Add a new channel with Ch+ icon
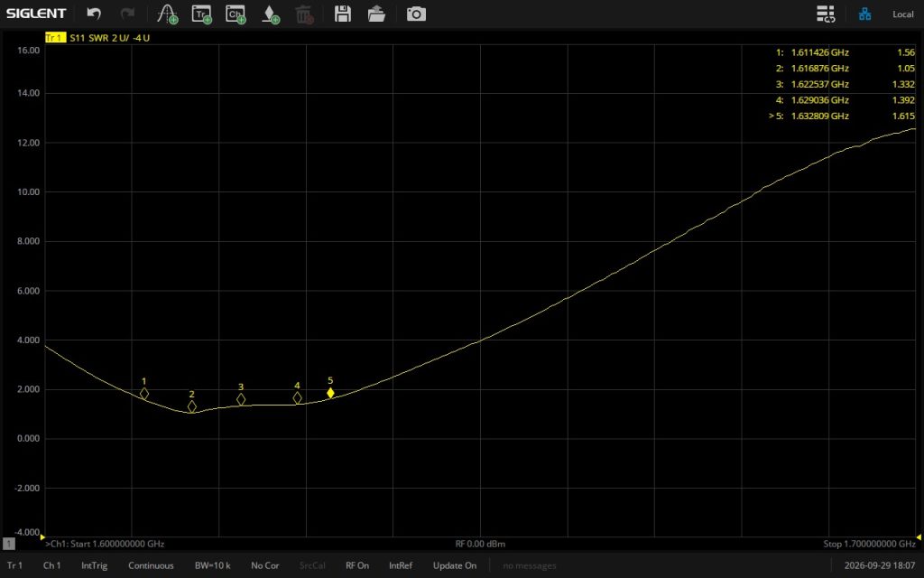 click(x=236, y=14)
